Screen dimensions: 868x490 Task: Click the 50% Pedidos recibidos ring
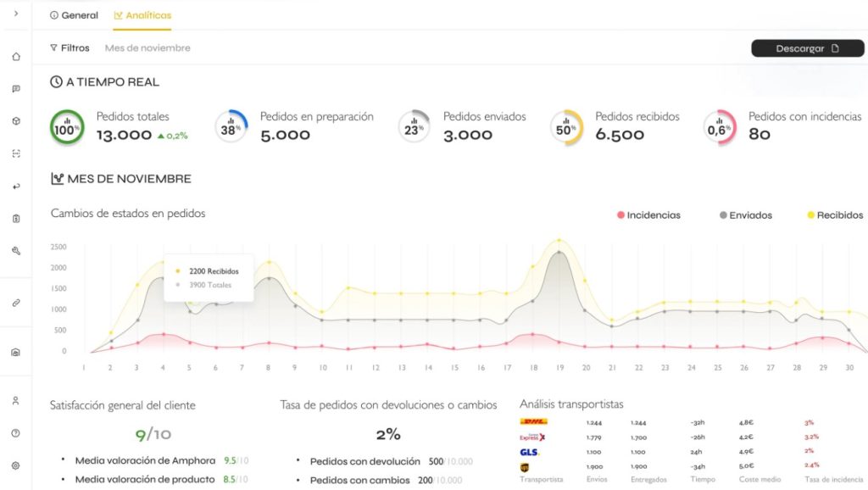point(566,127)
